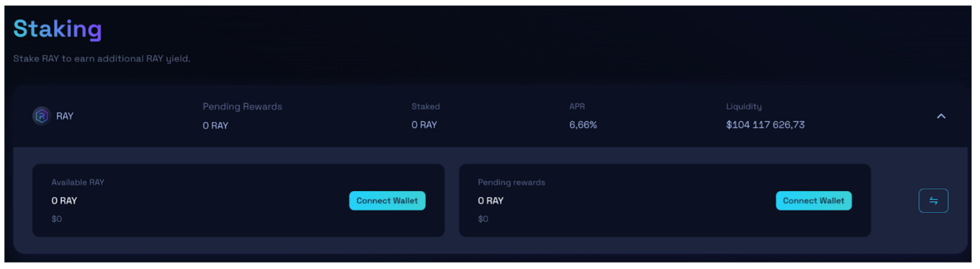Click the $0 value under Available RAY
Viewport: 980px width, 269px height.
pyautogui.click(x=56, y=219)
